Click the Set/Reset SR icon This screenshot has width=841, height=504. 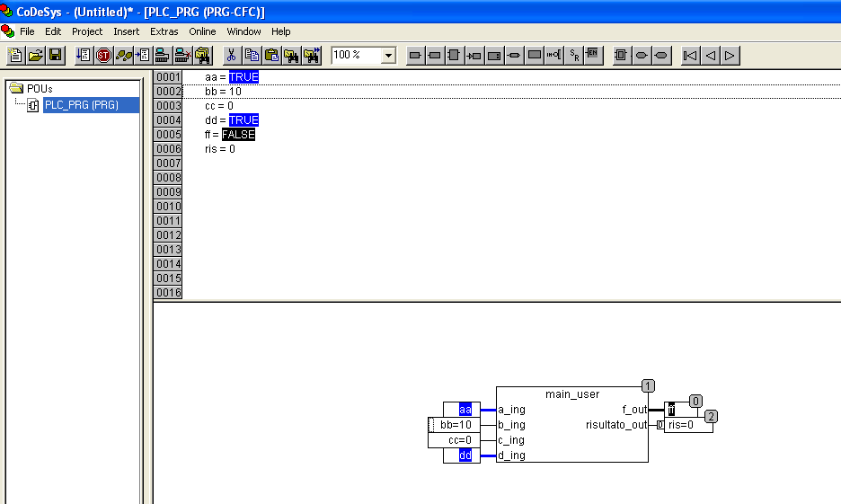pyautogui.click(x=574, y=56)
